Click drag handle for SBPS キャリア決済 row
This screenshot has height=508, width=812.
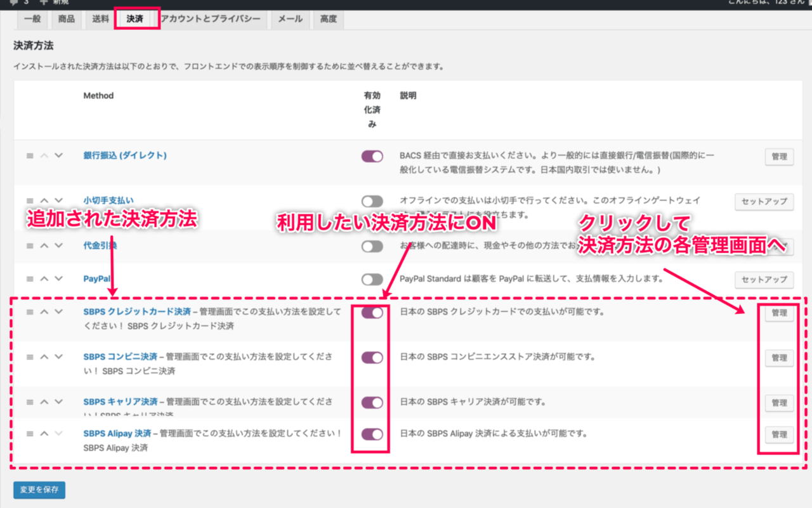point(30,402)
